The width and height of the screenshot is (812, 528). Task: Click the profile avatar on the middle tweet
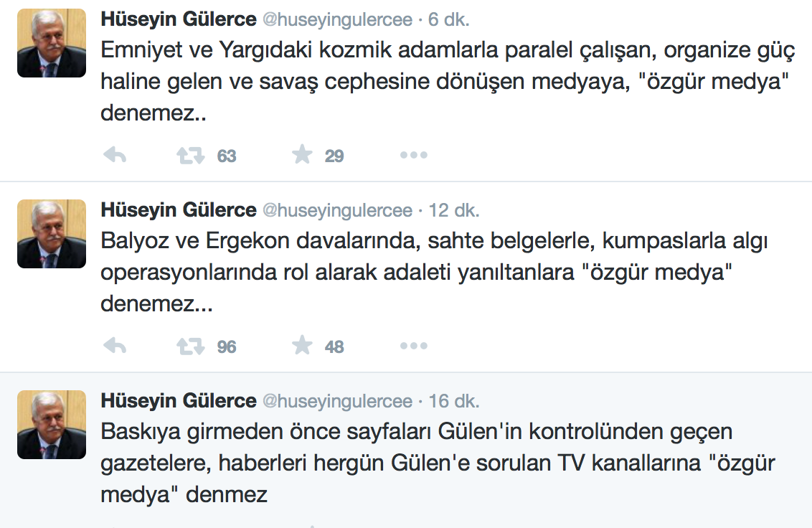(51, 233)
